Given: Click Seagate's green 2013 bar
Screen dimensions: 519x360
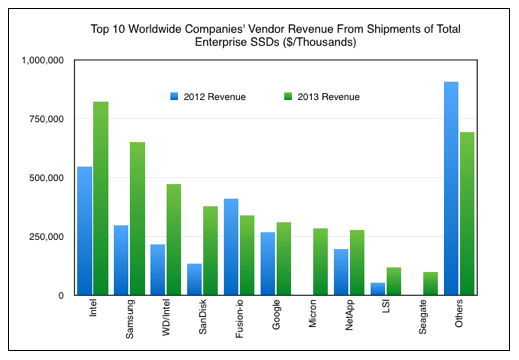Looking at the screenshot, I should click(430, 283).
